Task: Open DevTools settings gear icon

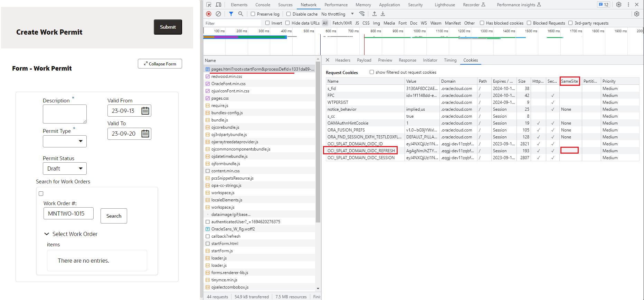Action: coord(619,4)
